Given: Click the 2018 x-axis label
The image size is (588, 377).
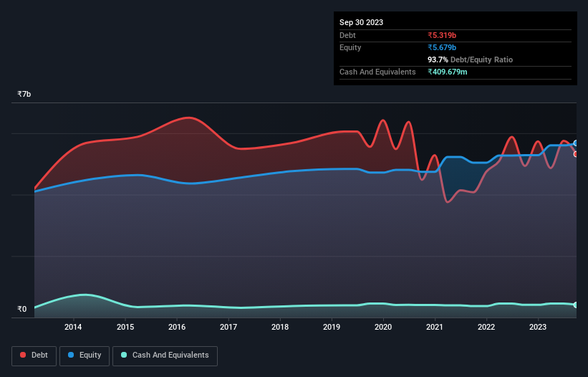Looking at the screenshot, I should pyautogui.click(x=280, y=327).
